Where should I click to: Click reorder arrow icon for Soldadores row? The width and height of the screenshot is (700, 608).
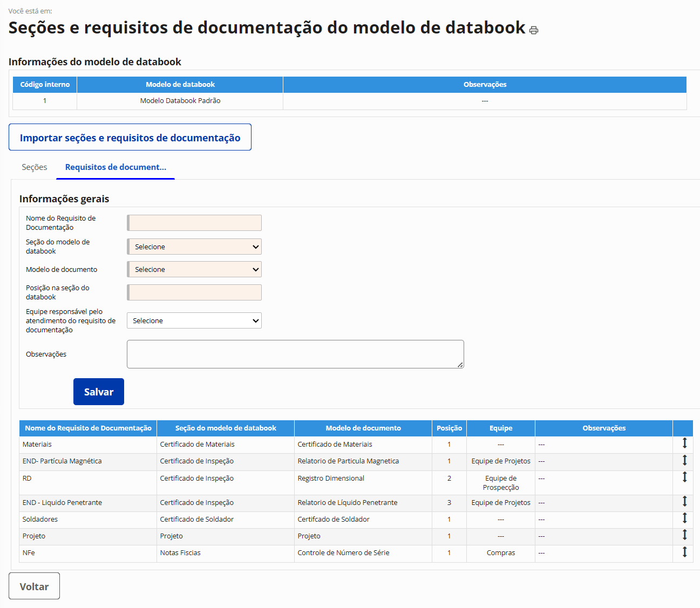(x=684, y=518)
